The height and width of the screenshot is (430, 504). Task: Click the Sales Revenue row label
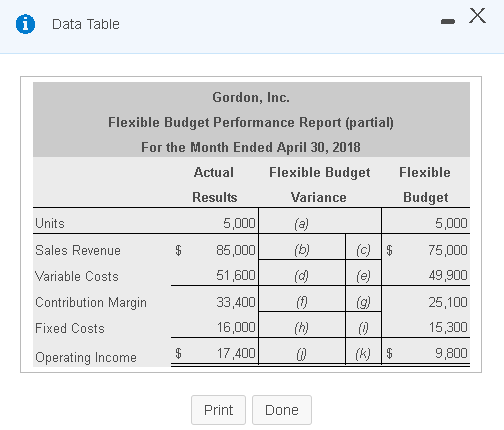(x=78, y=250)
